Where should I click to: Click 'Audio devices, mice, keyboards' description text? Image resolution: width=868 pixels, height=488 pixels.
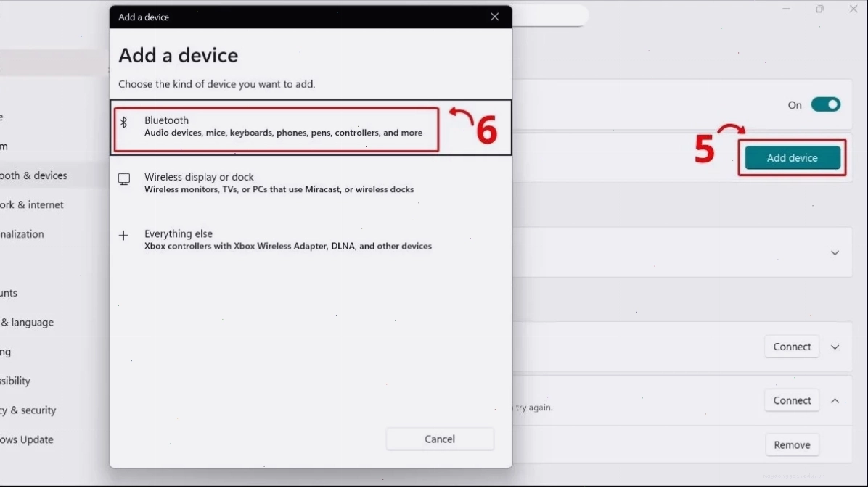[x=284, y=133]
